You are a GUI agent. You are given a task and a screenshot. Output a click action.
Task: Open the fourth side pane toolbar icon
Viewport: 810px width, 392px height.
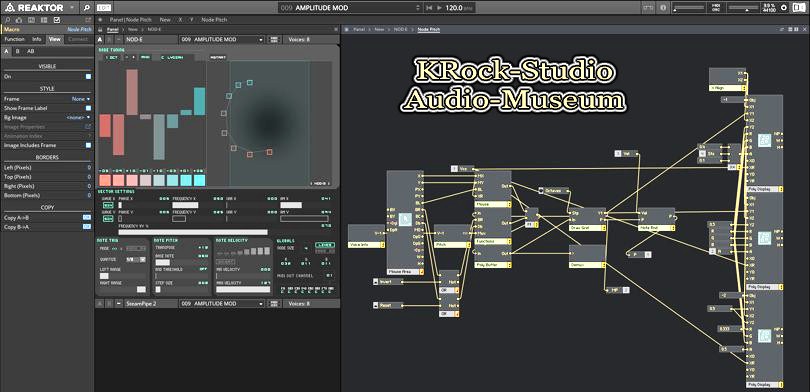pos(44,20)
